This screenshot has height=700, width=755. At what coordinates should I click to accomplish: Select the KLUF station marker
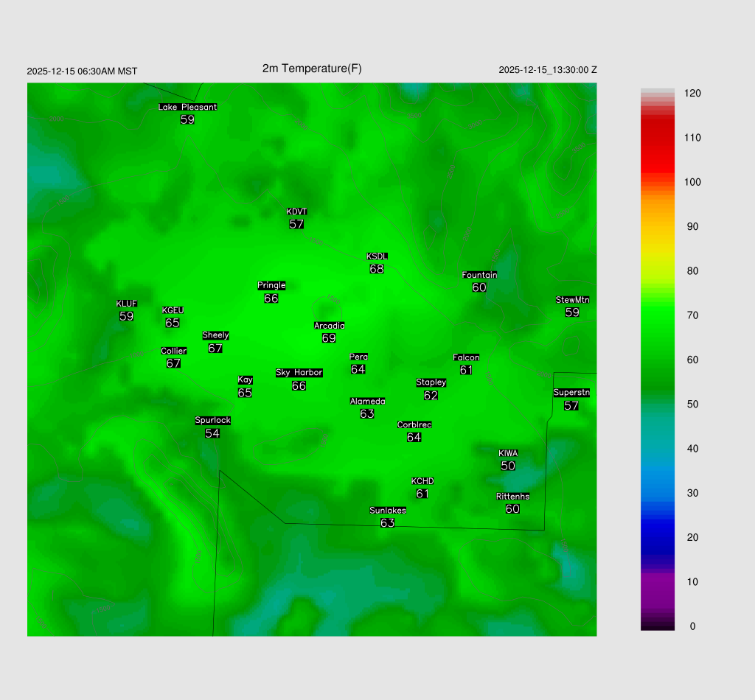point(126,304)
